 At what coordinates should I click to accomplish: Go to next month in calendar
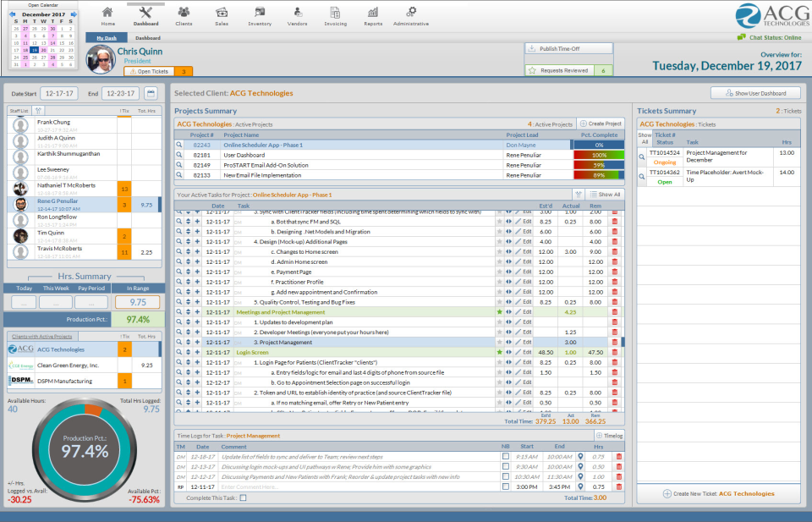tap(74, 14)
